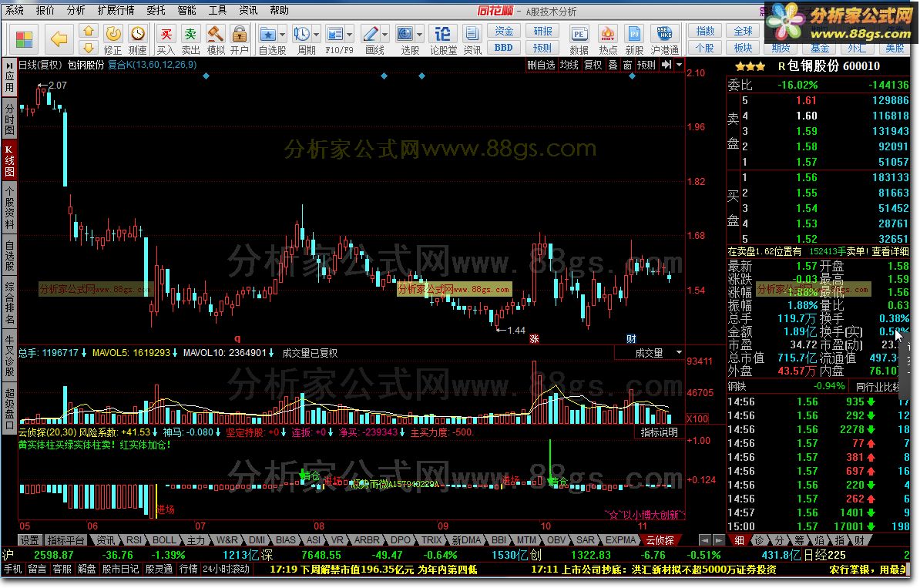
Task: Select the 云侦探 indicator tab
Action: [x=660, y=540]
